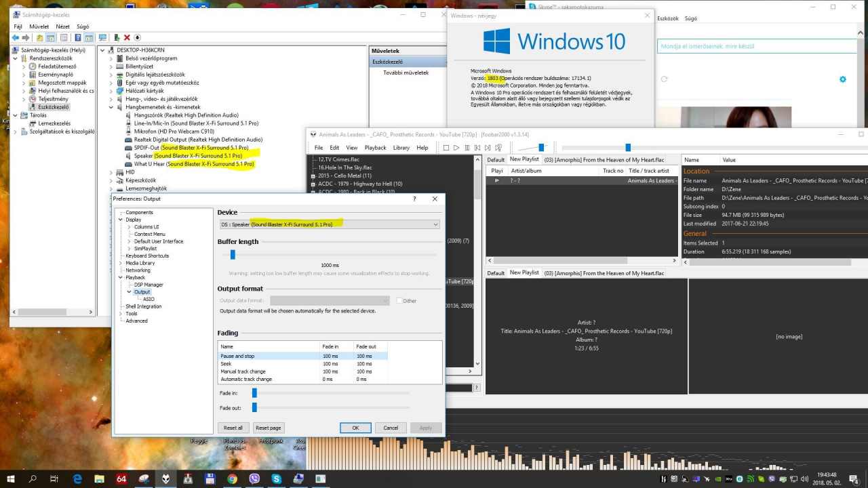Click the Play button in foobar2000 toolbar
868x488 pixels.
point(456,147)
